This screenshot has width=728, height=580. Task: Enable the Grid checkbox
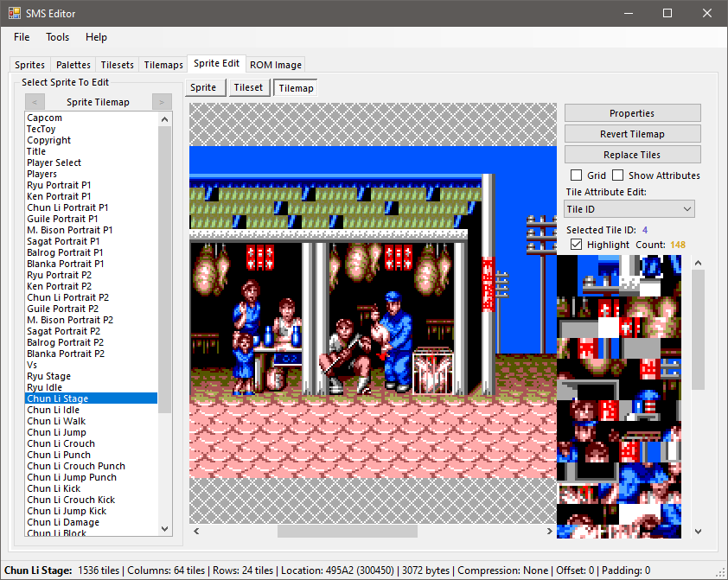coord(576,175)
